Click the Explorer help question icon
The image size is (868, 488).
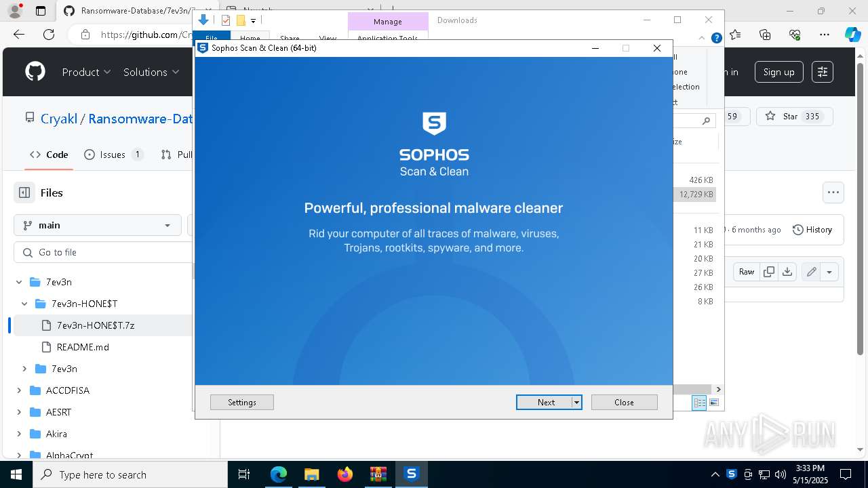click(x=716, y=38)
